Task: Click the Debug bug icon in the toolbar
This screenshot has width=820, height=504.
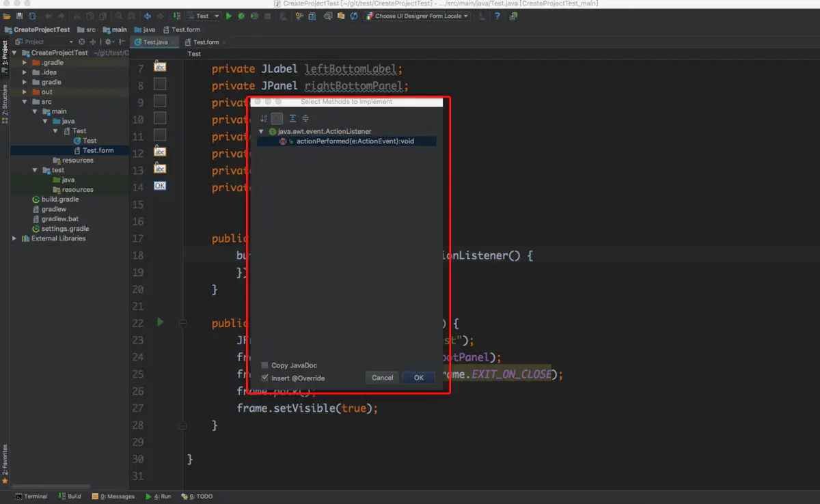Action: (241, 16)
